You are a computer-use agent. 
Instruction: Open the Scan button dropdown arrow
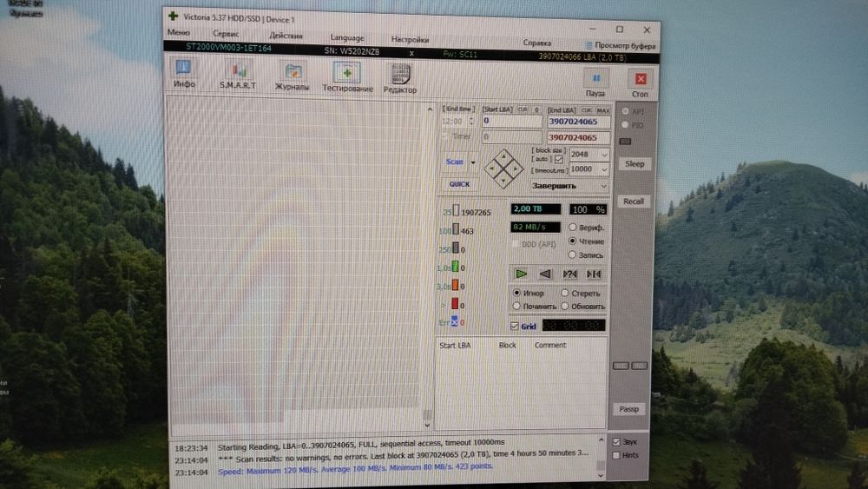473,162
